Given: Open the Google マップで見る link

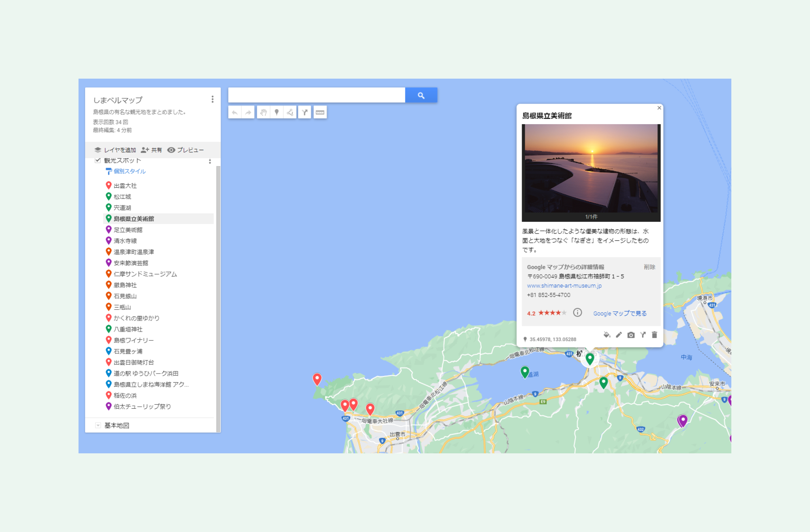Looking at the screenshot, I should click(x=620, y=313).
